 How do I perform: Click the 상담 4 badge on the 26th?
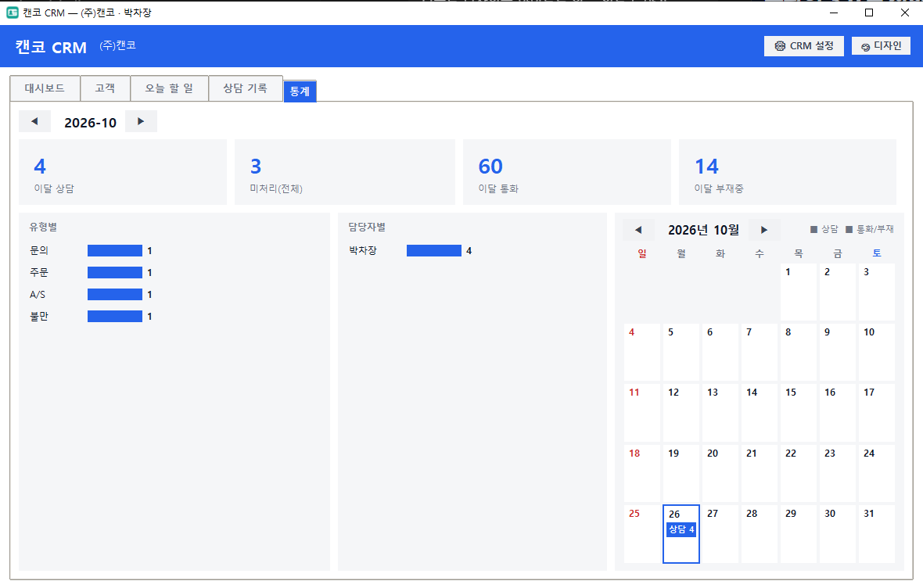tap(681, 529)
